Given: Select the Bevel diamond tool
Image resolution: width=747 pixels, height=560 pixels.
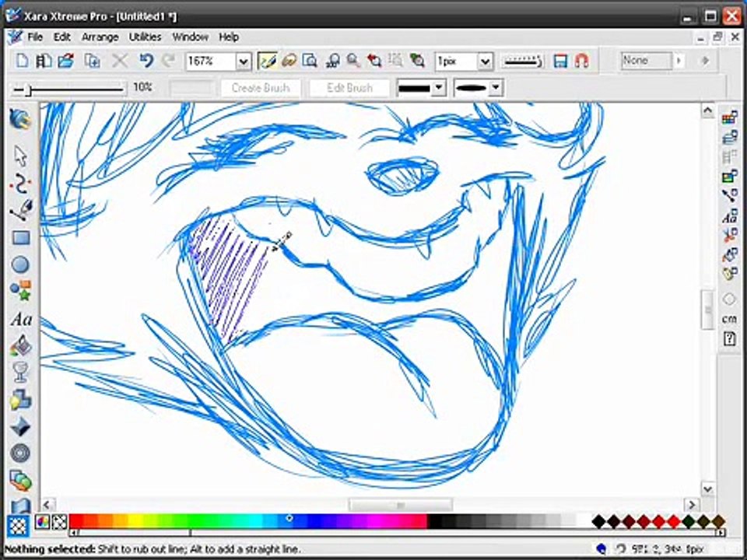Looking at the screenshot, I should point(20,426).
